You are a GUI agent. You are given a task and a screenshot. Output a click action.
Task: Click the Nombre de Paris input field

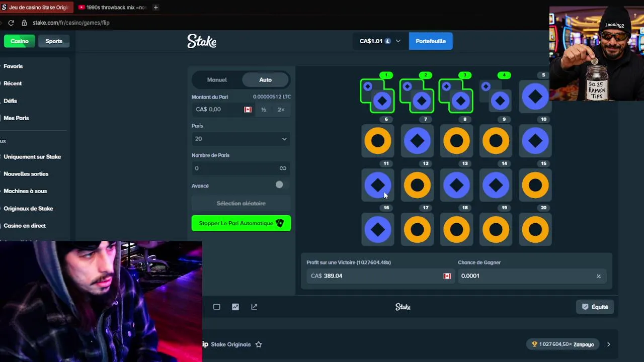[241, 168]
